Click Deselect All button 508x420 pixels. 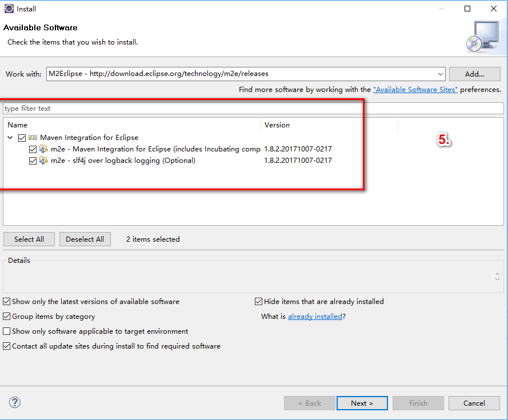[x=85, y=239]
